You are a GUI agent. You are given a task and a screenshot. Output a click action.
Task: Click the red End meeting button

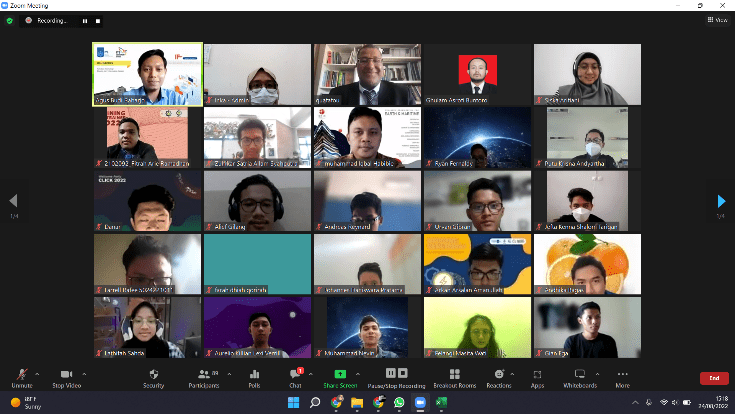point(713,378)
